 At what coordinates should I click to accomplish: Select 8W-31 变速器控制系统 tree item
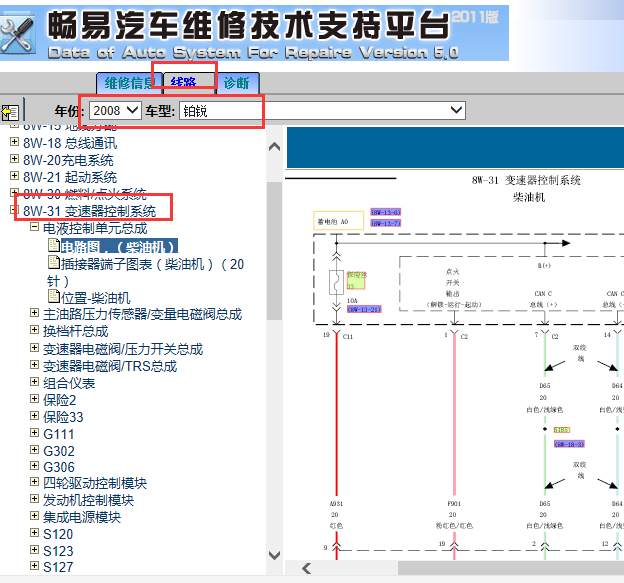(90, 211)
